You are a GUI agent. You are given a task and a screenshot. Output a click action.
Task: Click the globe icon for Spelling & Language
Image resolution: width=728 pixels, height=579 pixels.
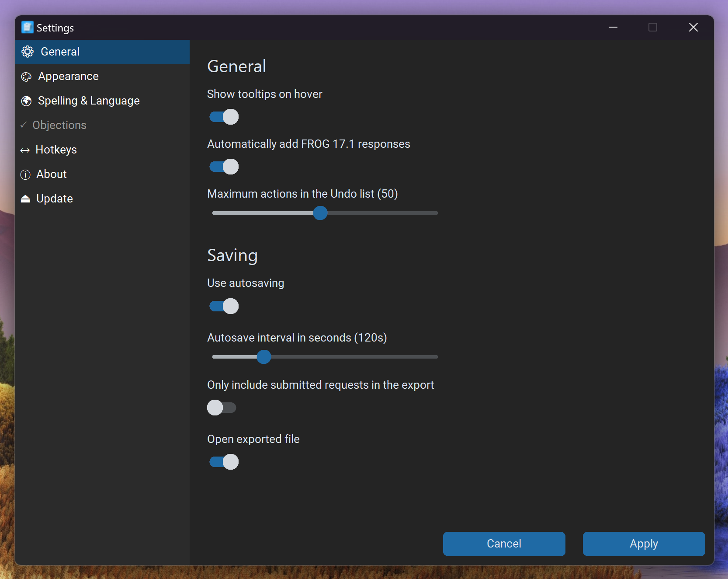pos(26,101)
